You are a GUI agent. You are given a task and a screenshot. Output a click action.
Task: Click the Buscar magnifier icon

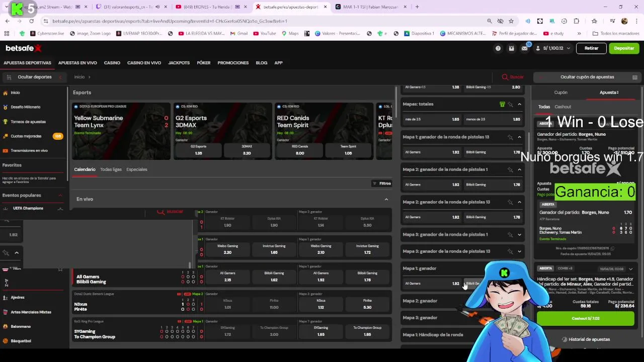click(505, 77)
